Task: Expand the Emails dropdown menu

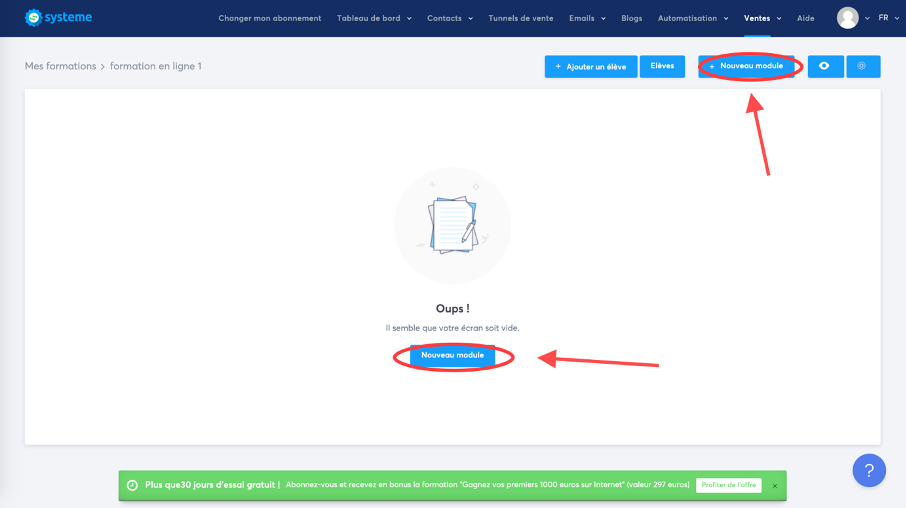Action: coord(587,18)
